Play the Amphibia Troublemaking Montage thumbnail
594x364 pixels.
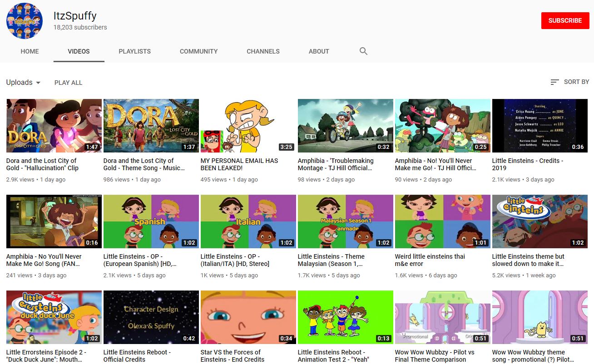346,126
